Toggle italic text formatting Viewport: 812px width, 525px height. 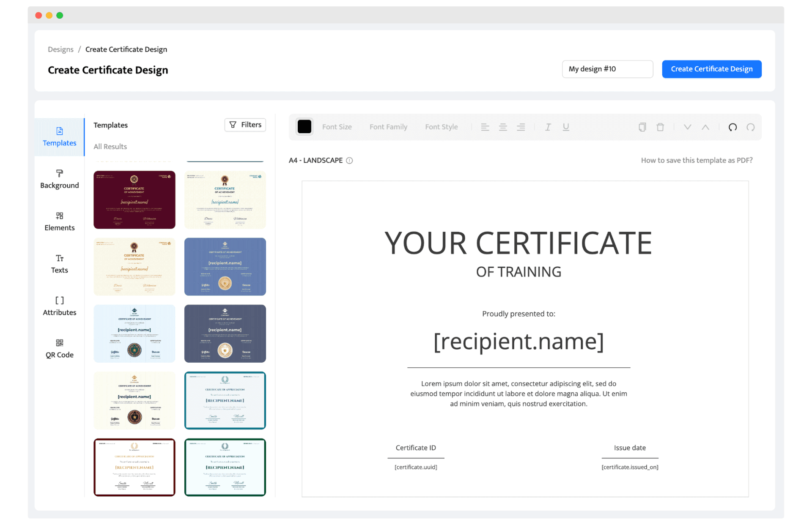point(548,127)
